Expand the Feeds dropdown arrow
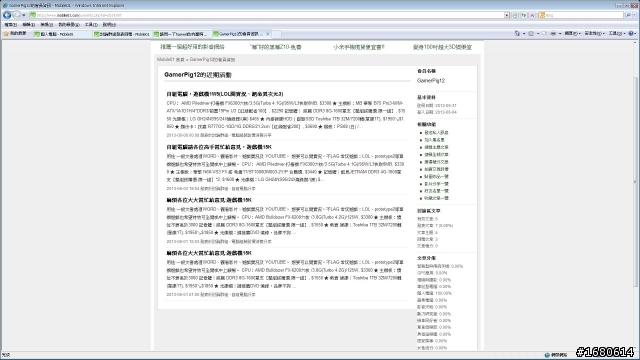Viewport: 640px width, 360px height. tap(538, 34)
